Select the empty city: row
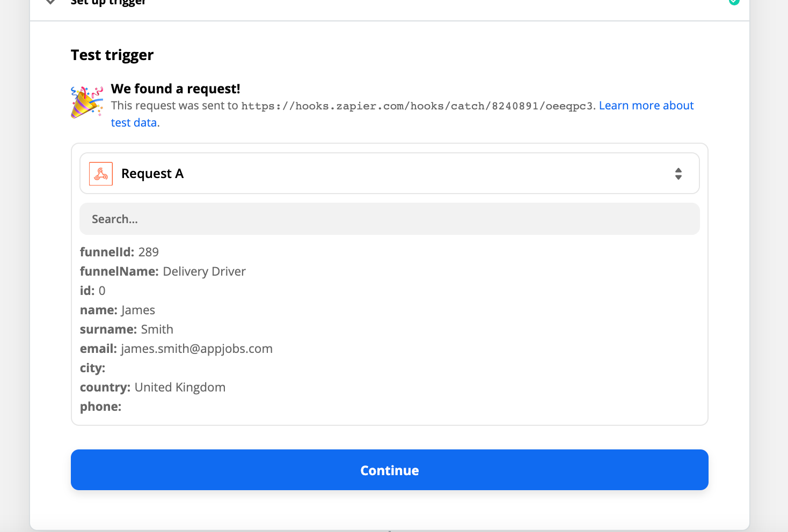The height and width of the screenshot is (532, 788). pyautogui.click(x=92, y=368)
